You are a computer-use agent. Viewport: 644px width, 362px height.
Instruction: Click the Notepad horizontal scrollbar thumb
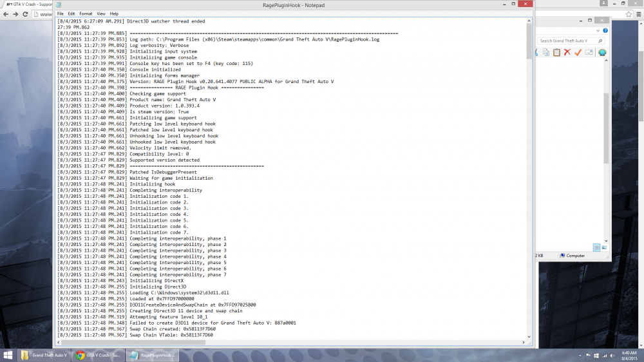pos(133,342)
